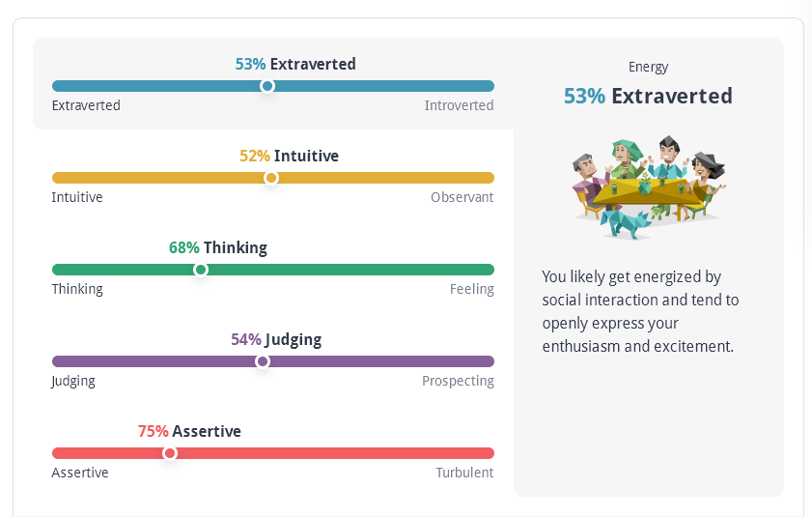Viewport: 812px width, 517px height.
Task: Select the group-at-table Energy illustration
Action: coord(649,187)
